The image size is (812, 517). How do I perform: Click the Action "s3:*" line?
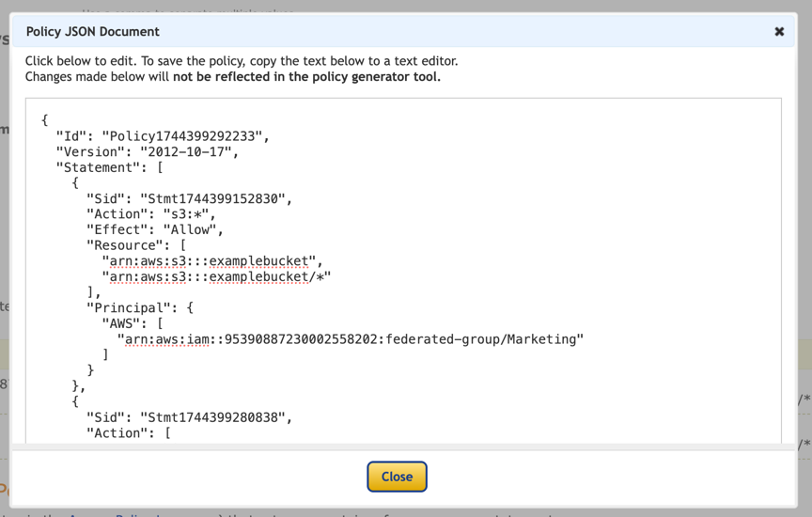coord(150,214)
